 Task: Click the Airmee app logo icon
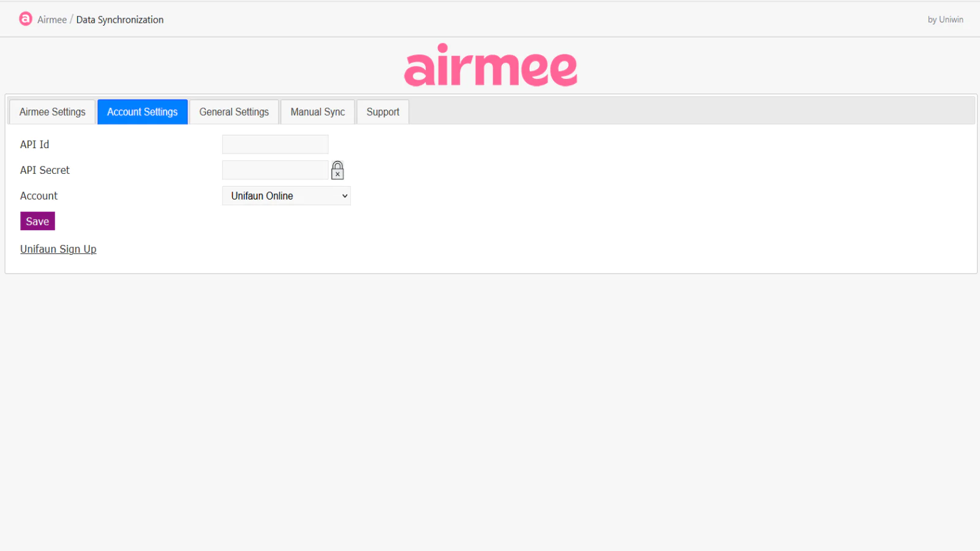(x=25, y=19)
